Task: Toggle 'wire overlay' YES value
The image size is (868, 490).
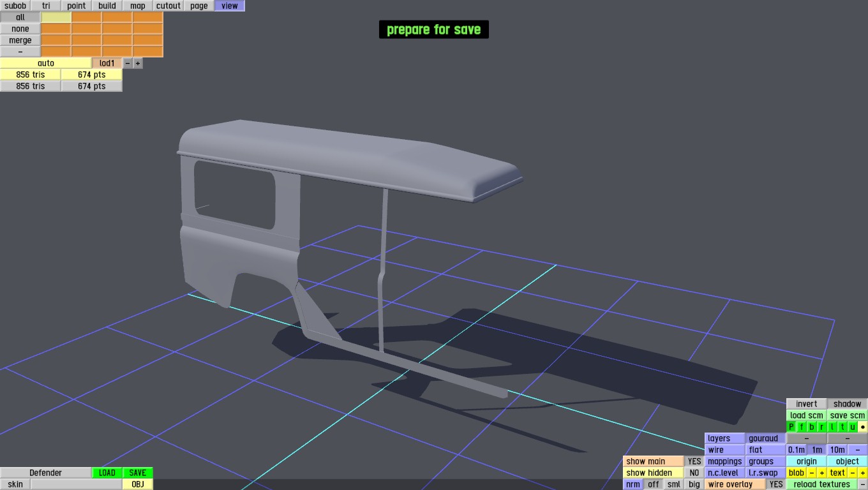Action: click(776, 484)
